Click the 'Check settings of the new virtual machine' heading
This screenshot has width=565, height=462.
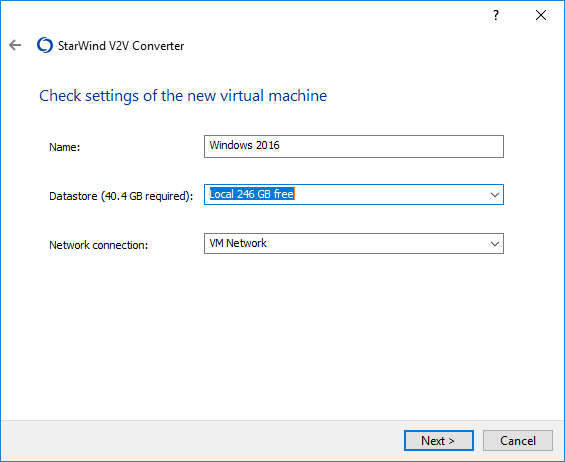tap(183, 96)
